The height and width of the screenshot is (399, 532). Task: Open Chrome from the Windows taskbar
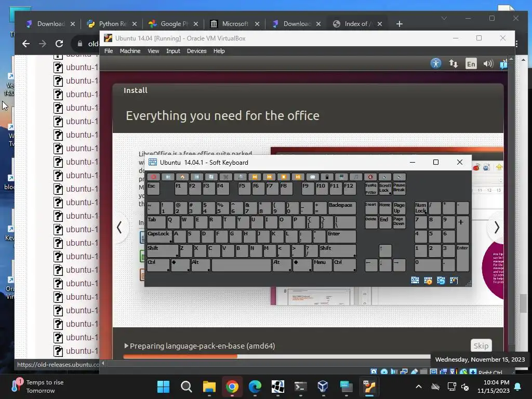coord(232,387)
